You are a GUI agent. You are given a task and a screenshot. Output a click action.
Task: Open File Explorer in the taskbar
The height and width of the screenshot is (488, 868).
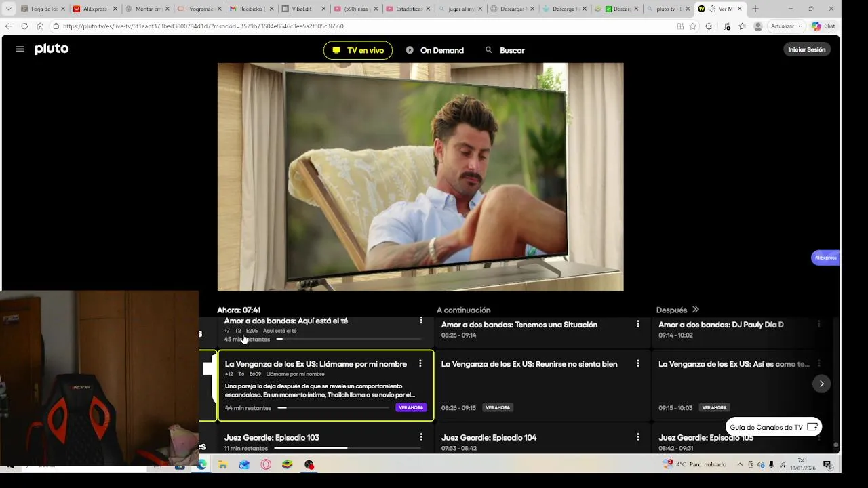coord(222,464)
